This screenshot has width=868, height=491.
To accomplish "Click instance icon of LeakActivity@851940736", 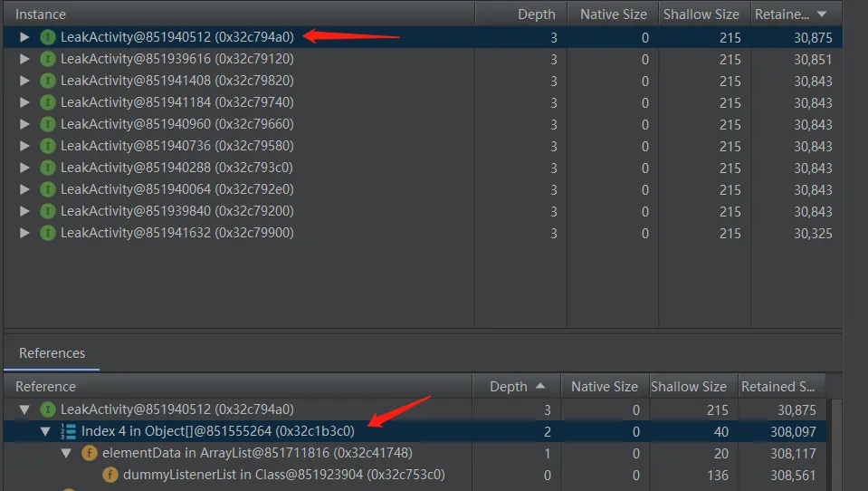I will (x=48, y=146).
